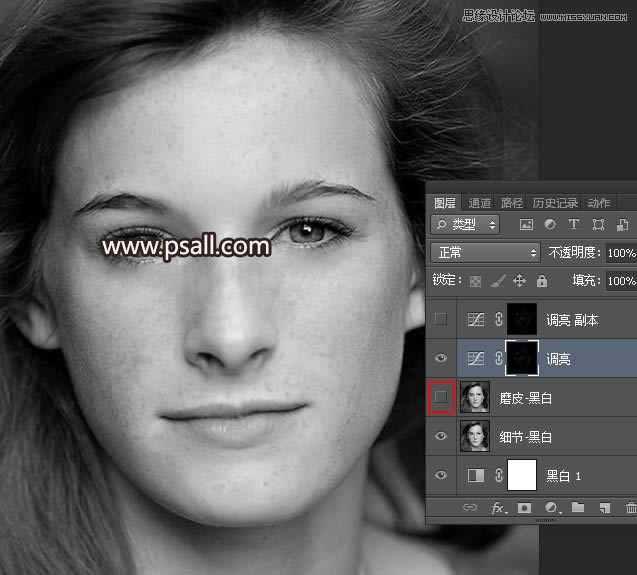
Task: Create a new layer group folder
Action: [x=578, y=509]
